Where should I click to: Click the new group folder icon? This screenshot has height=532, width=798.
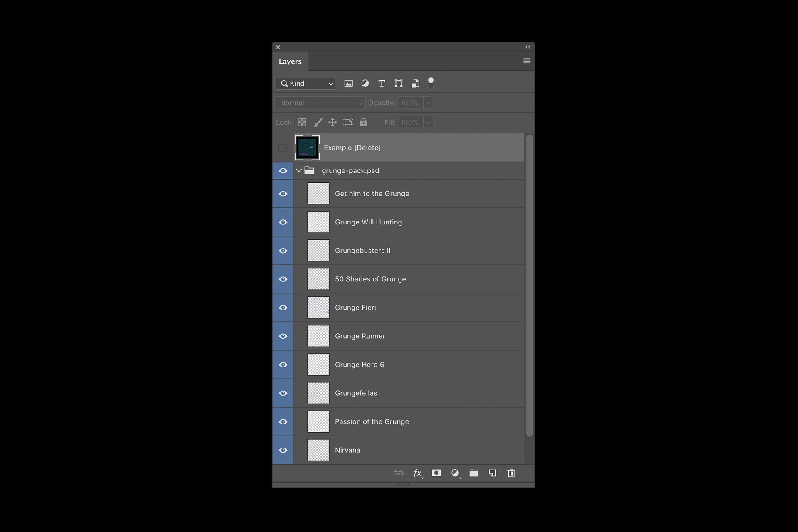coord(473,473)
